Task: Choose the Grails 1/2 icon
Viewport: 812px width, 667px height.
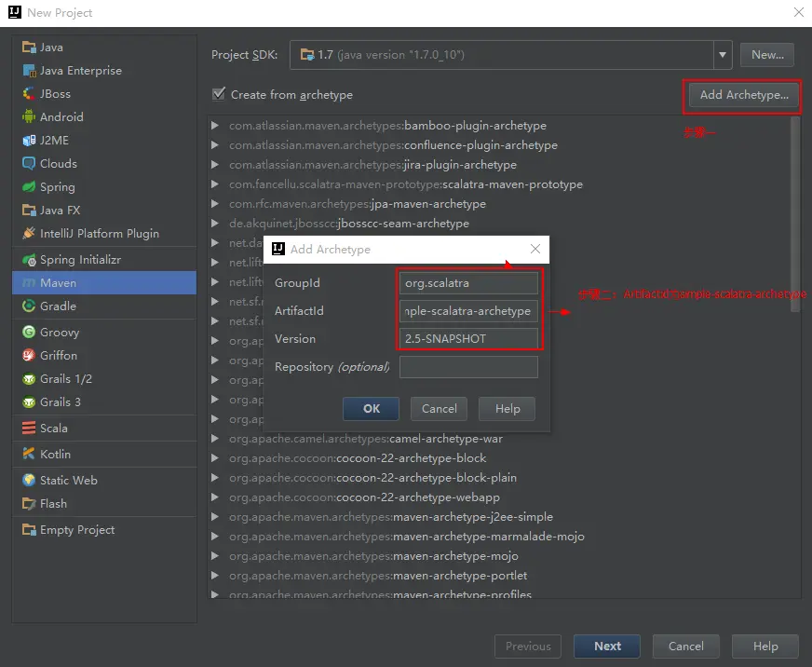Action: (29, 379)
